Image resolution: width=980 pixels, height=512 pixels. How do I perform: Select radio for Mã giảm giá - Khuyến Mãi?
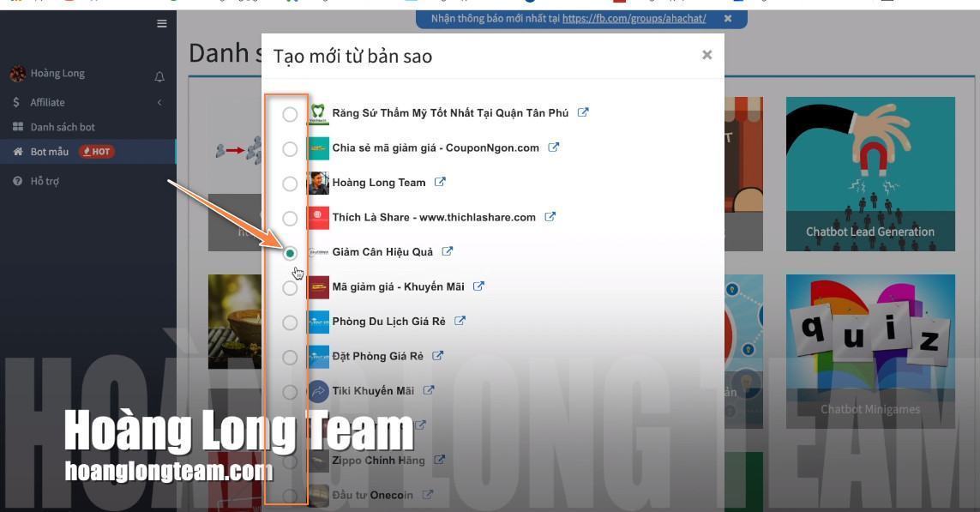[x=290, y=287]
